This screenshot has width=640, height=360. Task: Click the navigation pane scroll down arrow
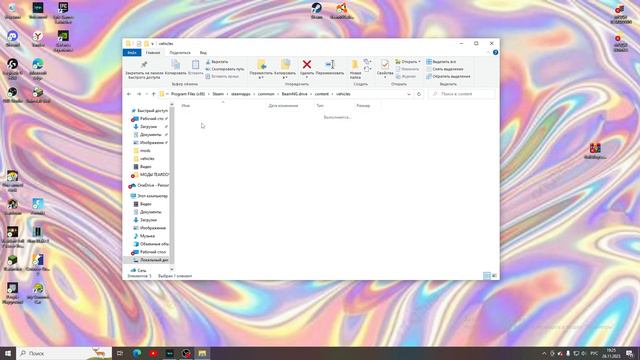172,269
